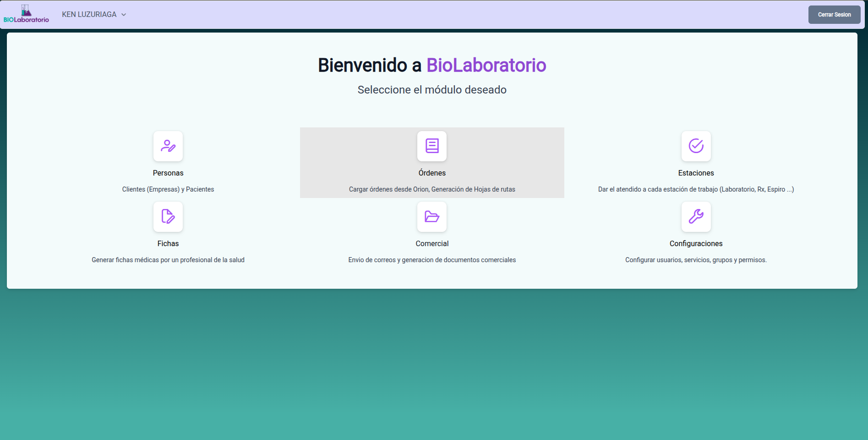Viewport: 868px width, 440px height.
Task: Click the Personas module label
Action: 168,173
